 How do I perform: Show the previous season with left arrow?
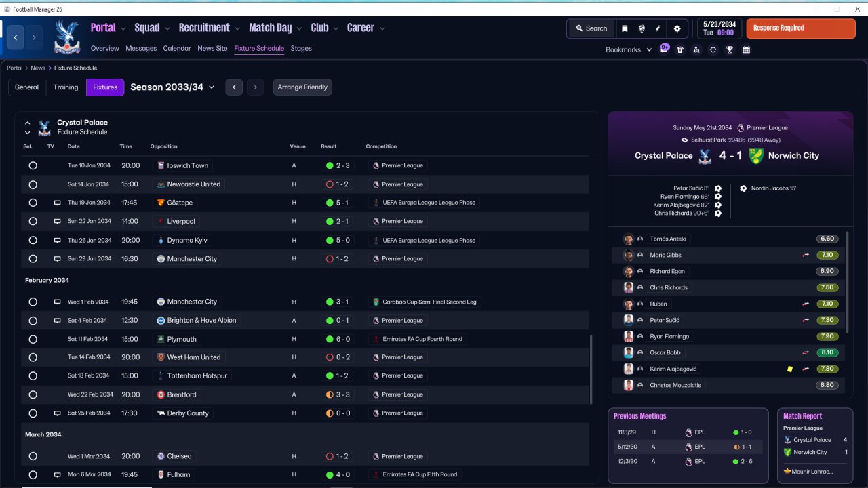pyautogui.click(x=234, y=87)
